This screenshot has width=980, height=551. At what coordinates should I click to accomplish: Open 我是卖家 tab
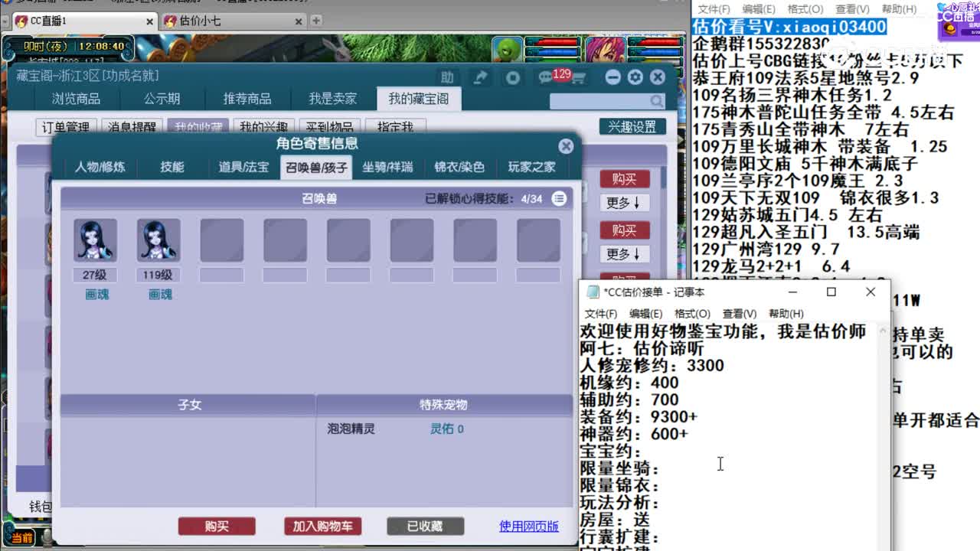(333, 99)
